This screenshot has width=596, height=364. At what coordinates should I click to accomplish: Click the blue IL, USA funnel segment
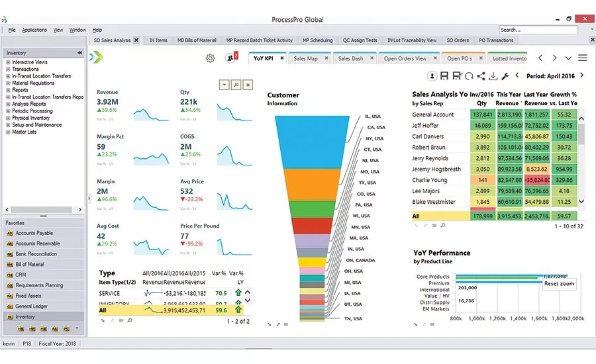[x=312, y=142]
